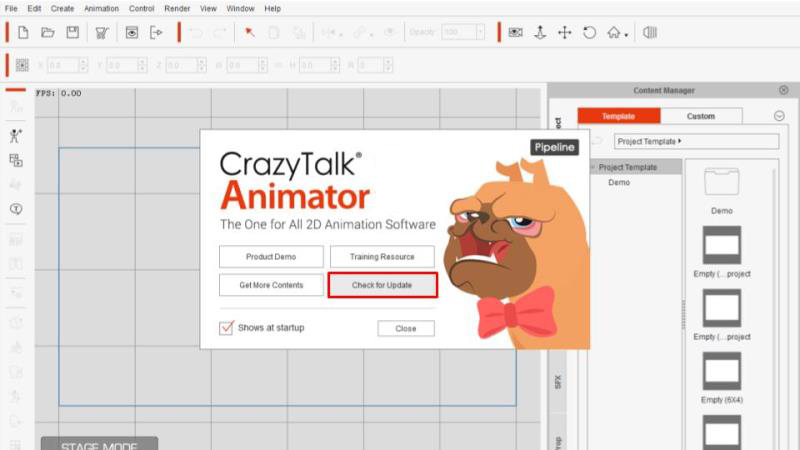Click the Save Project disk icon

pos(72,33)
